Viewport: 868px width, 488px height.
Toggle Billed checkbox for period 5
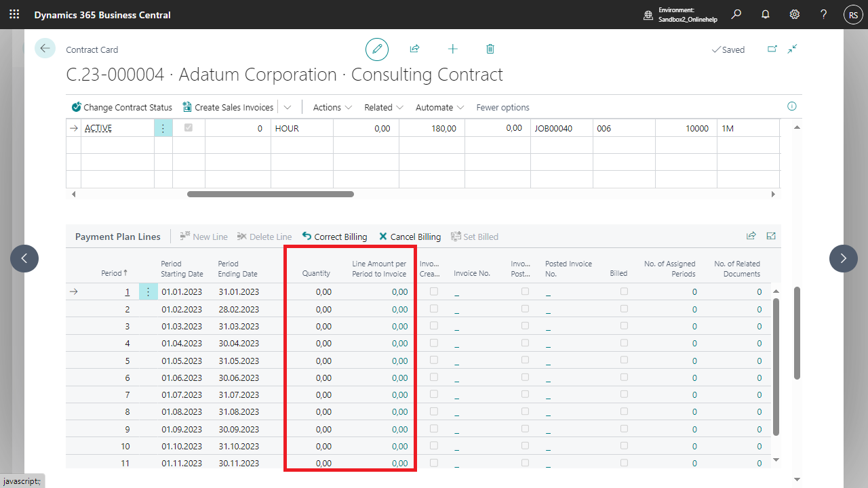point(624,360)
